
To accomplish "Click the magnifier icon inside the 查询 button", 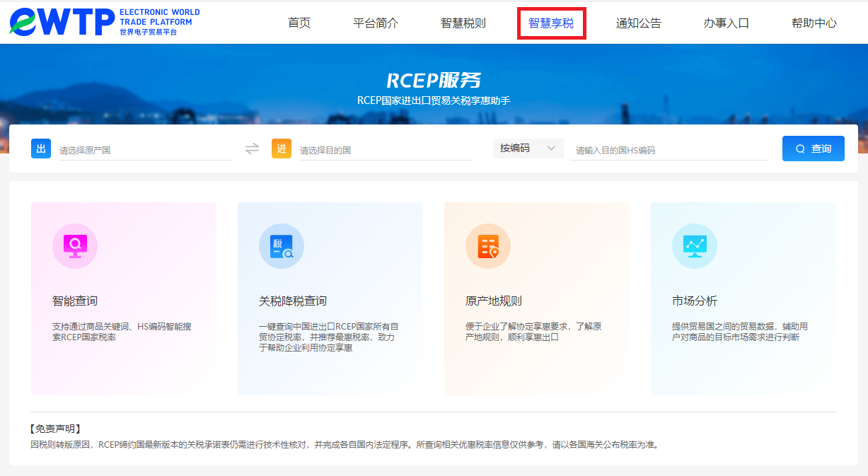I will point(800,149).
